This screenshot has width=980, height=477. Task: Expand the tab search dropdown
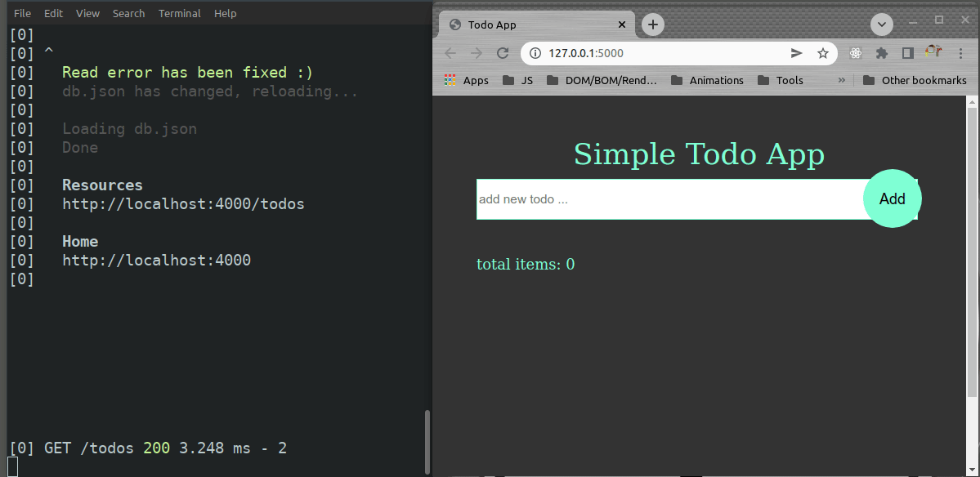tap(881, 25)
